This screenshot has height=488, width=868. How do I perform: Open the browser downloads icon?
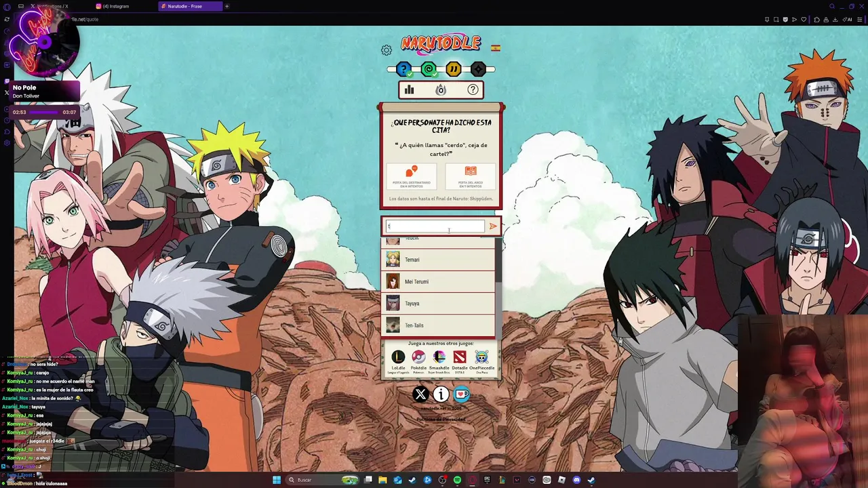(835, 20)
